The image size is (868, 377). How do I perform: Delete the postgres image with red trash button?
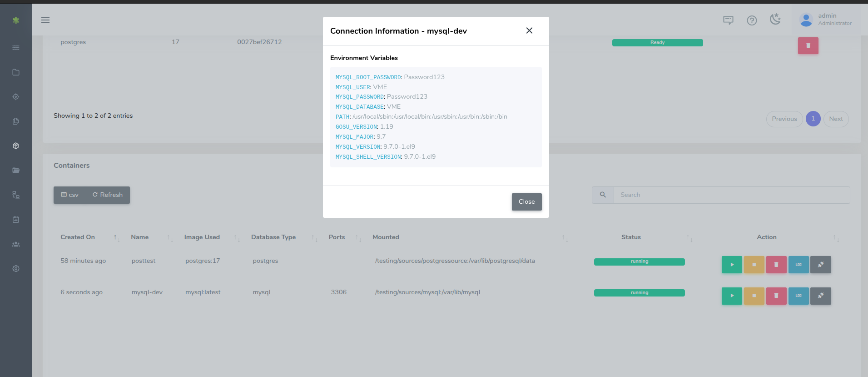click(x=808, y=45)
